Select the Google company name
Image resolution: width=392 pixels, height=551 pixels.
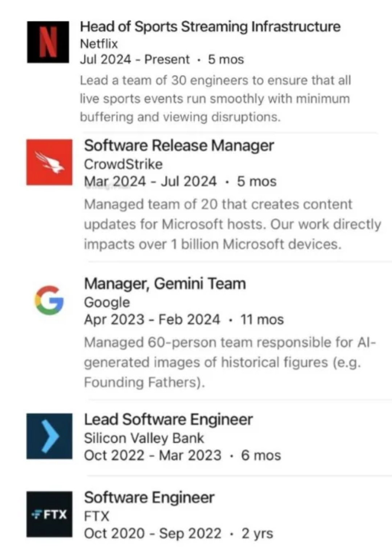[x=107, y=302]
